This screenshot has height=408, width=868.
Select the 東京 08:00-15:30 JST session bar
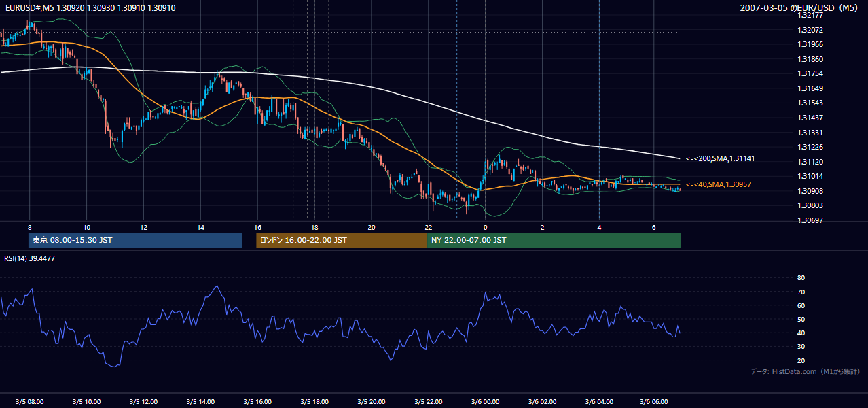[x=135, y=240]
